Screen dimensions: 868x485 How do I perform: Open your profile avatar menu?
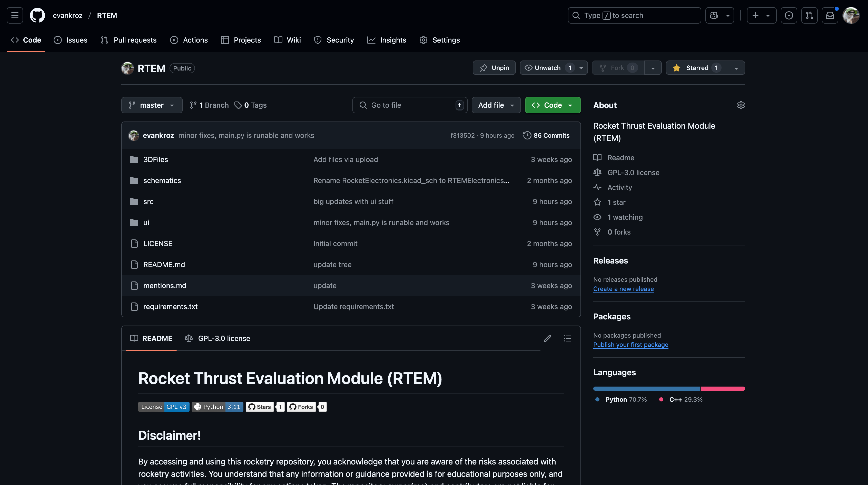851,15
